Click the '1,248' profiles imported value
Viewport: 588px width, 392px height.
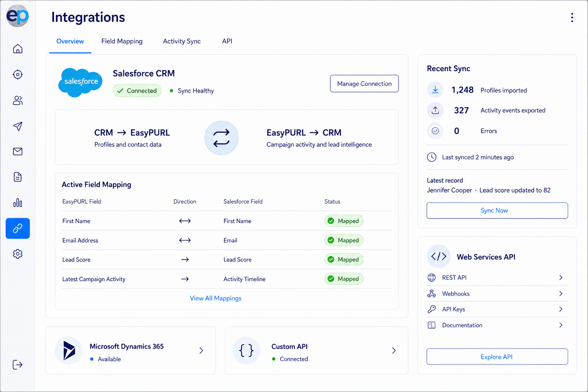462,90
